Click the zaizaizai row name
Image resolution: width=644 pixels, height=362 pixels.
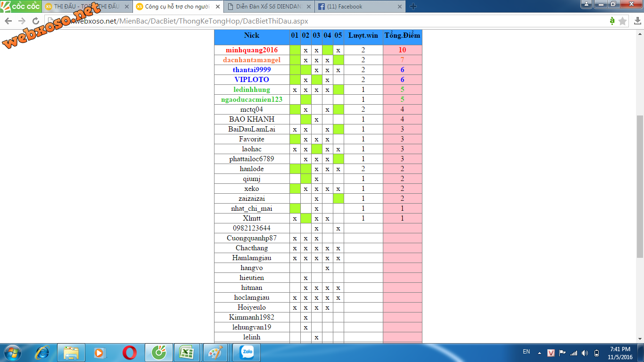252,198
